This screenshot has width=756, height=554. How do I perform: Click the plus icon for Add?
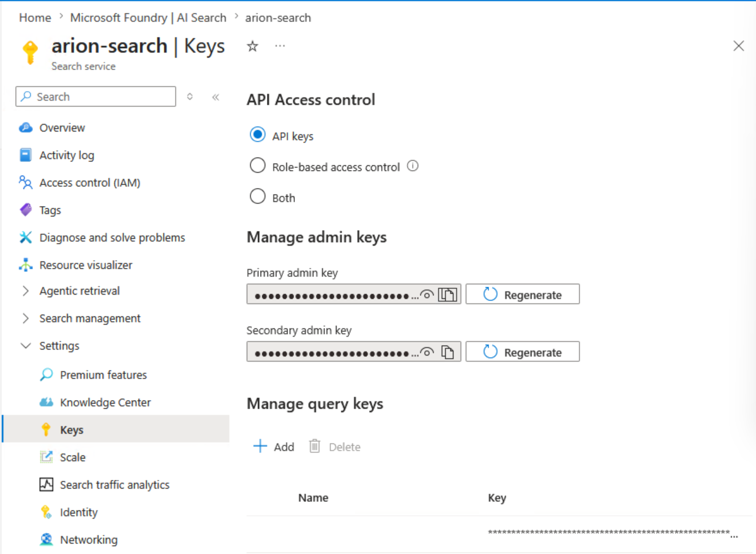(x=260, y=446)
